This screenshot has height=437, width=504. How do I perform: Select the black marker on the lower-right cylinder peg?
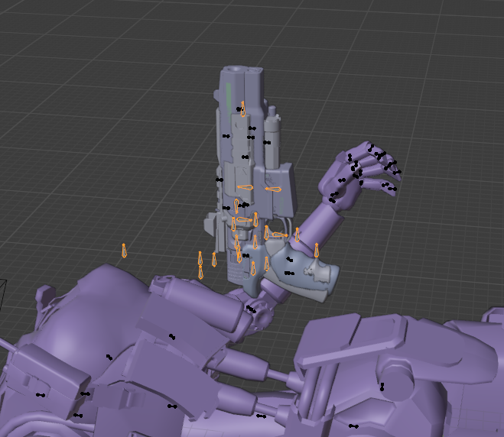[382, 387]
